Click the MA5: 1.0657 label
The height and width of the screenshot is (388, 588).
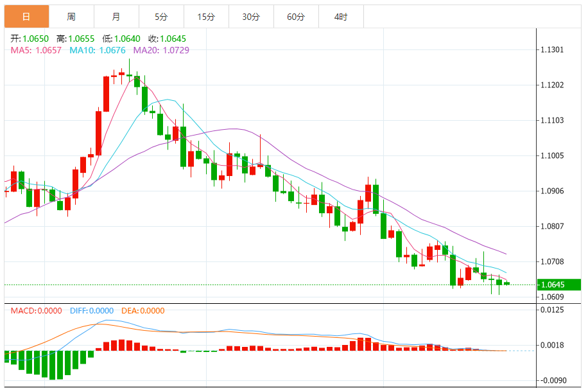[x=36, y=50]
